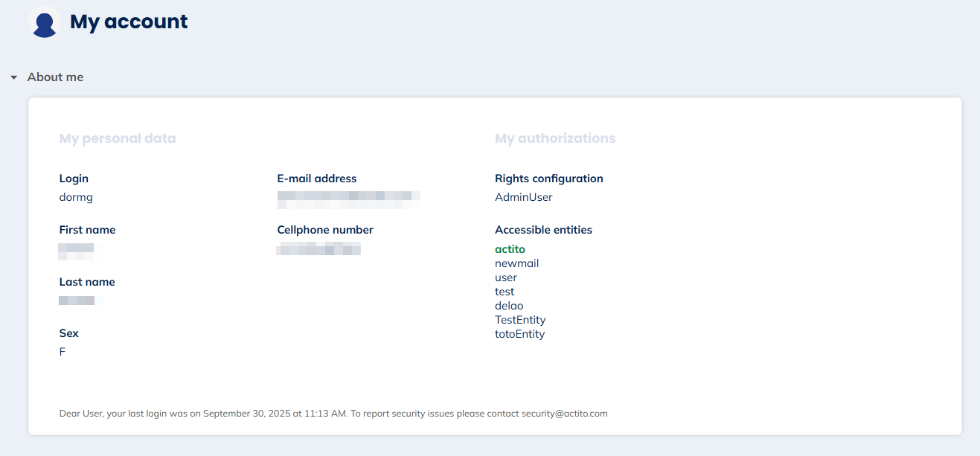980x456 pixels.
Task: Choose the user entity in the list
Action: (506, 277)
